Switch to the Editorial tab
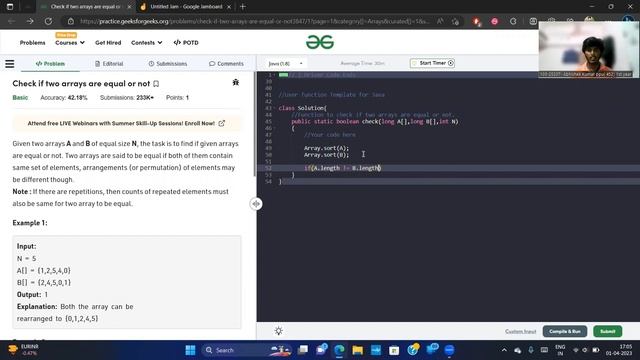This screenshot has width=640, height=360. pyautogui.click(x=109, y=64)
